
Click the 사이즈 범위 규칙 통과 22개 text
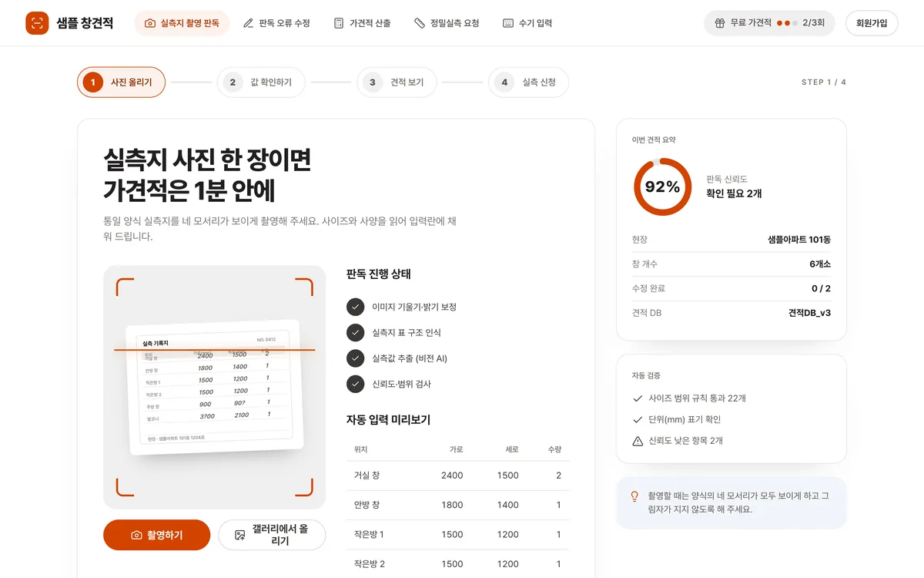tap(698, 398)
